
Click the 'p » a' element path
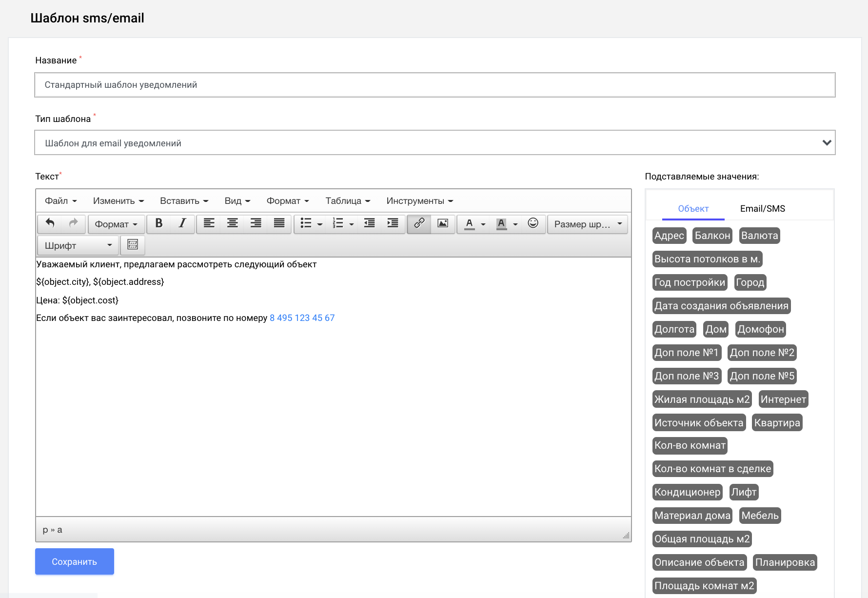pyautogui.click(x=52, y=530)
